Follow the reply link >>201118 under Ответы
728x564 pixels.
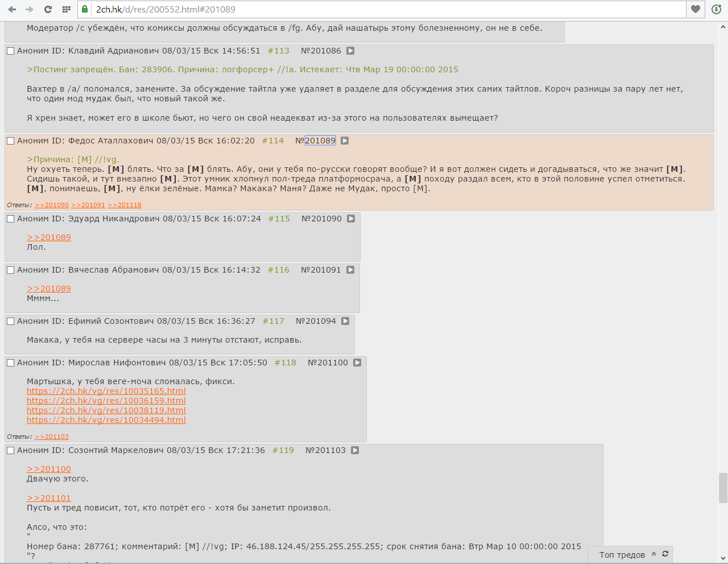click(x=125, y=205)
